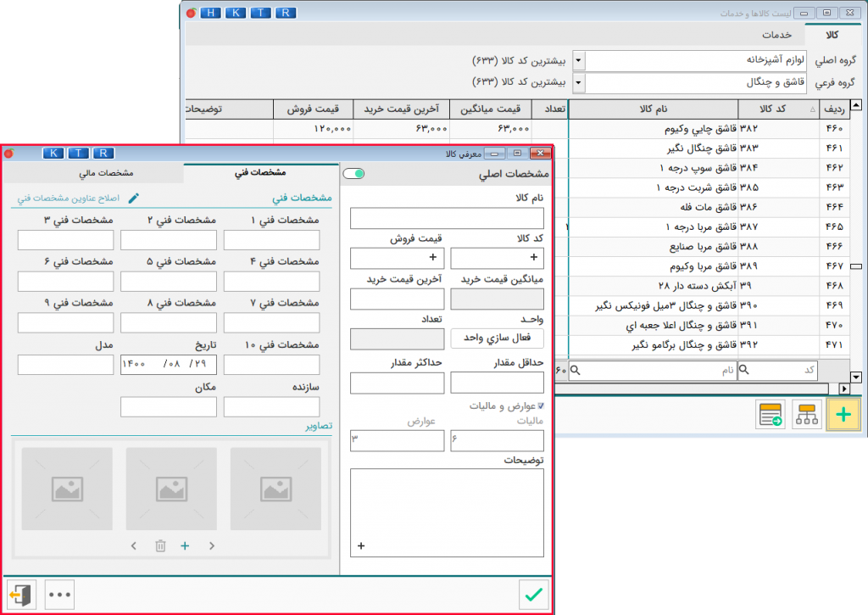Uncheck the عوارض و ماليات checkbox
This screenshot has height=615, width=868.
click(x=541, y=406)
